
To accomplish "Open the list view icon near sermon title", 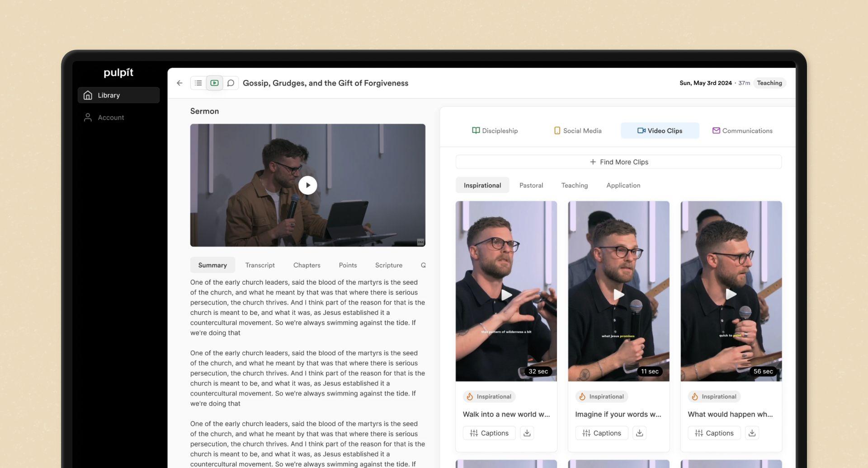I will pos(198,83).
